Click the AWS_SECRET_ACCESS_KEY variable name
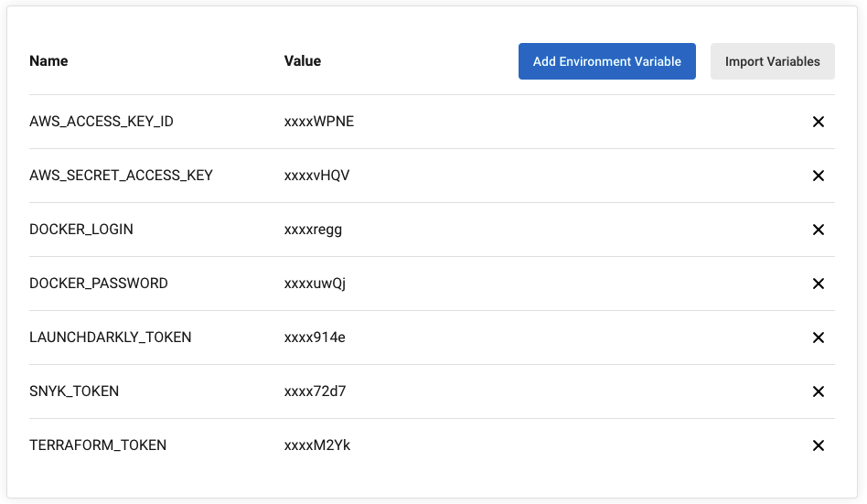Image resolution: width=867 pixels, height=504 pixels. point(121,176)
